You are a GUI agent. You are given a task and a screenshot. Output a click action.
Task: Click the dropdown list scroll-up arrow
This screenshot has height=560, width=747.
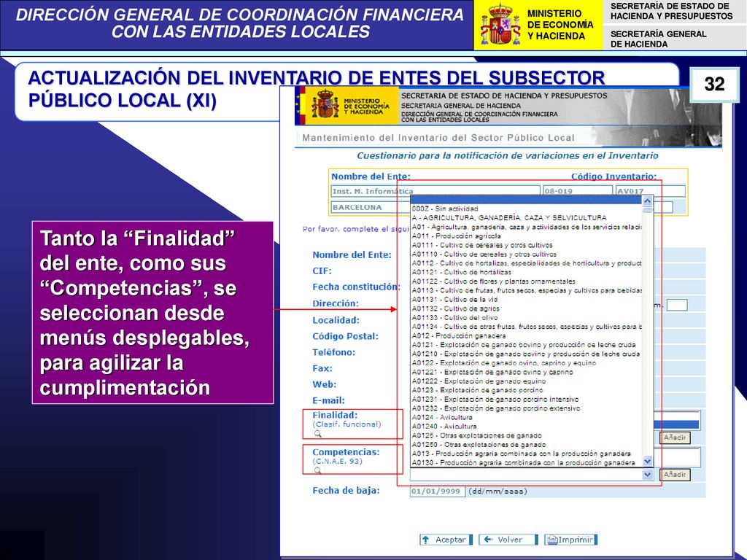pyautogui.click(x=648, y=201)
